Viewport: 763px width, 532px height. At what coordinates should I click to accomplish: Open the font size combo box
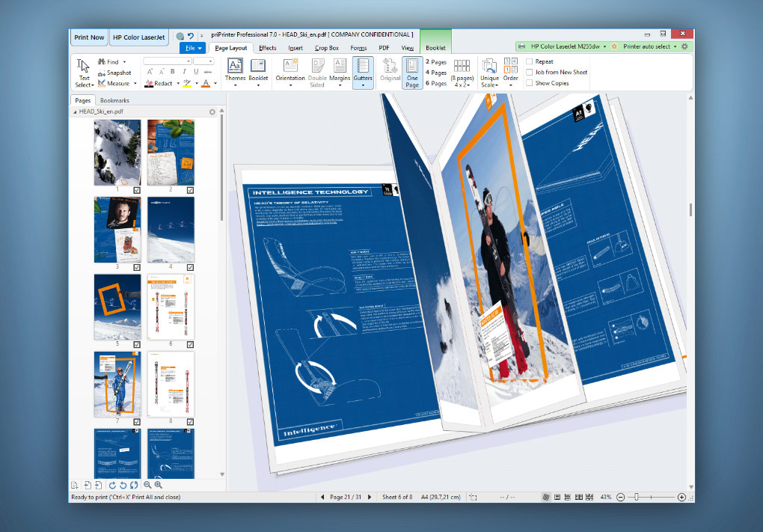[x=203, y=61]
